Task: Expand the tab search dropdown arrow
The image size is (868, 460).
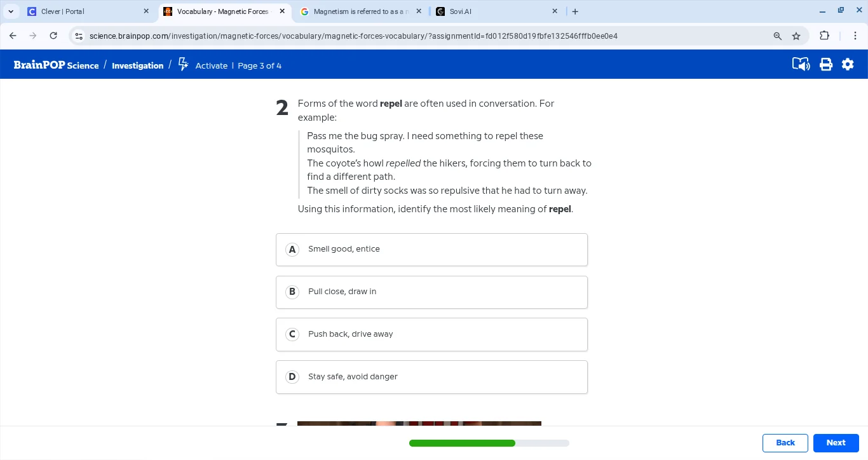Action: click(11, 11)
